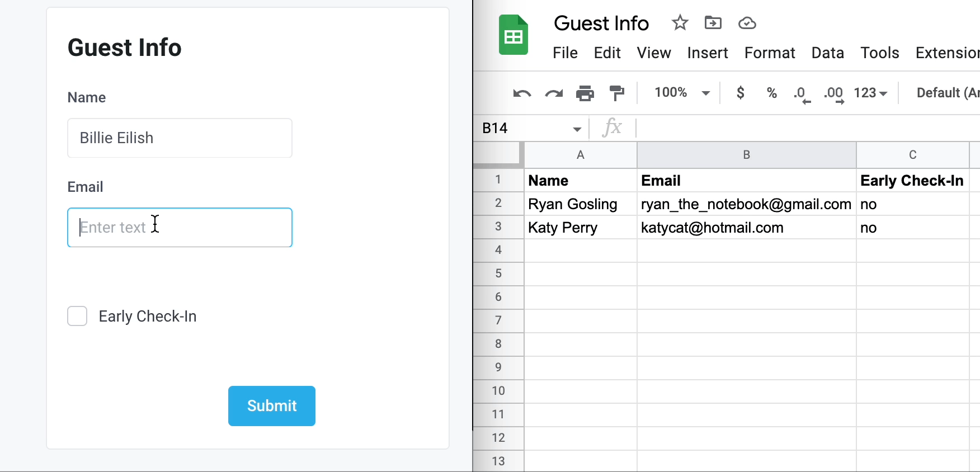Open the Data menu
The image size is (980, 472).
click(x=827, y=53)
